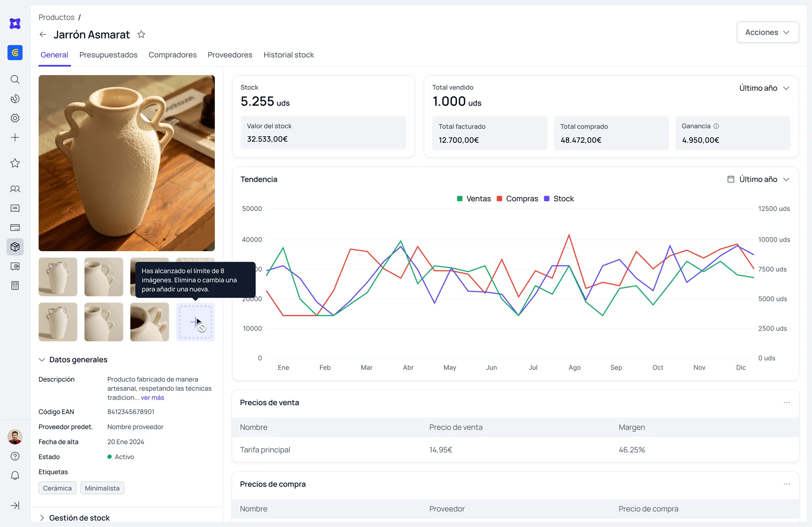Click the Activo status value

coord(121,457)
